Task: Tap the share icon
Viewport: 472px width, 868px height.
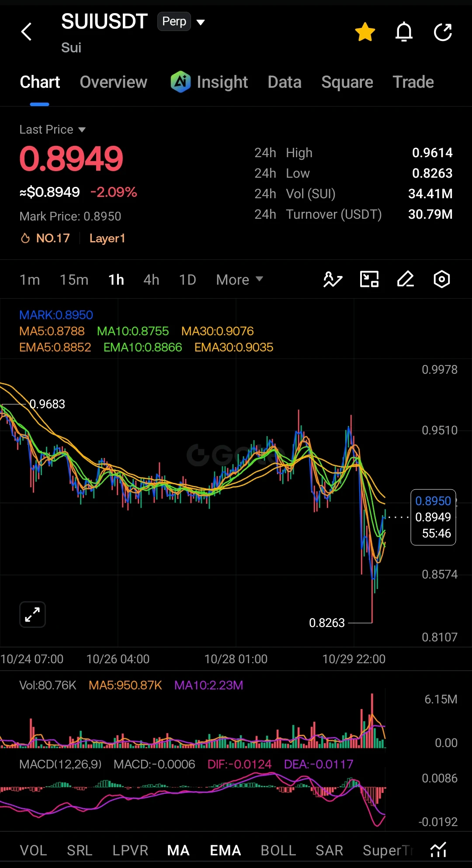Action: tap(443, 32)
